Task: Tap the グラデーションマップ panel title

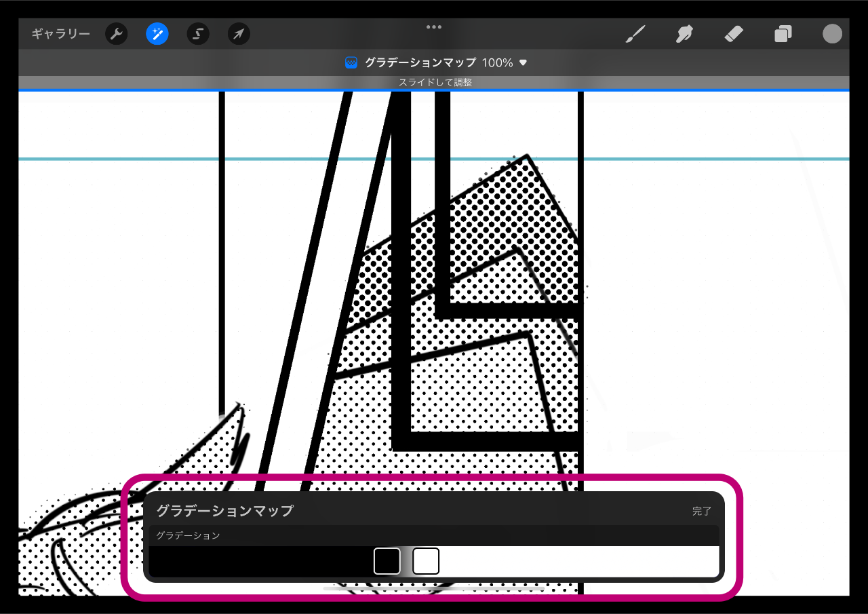Action: click(224, 511)
